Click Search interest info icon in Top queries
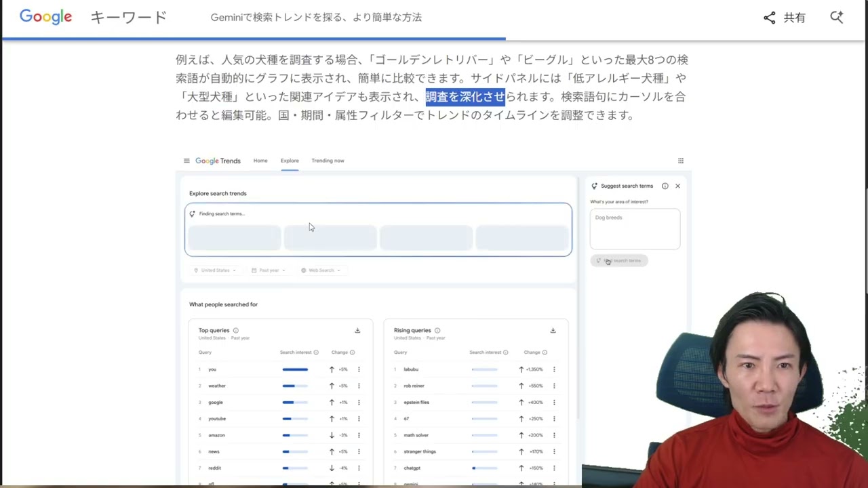The image size is (868, 488). (x=316, y=352)
